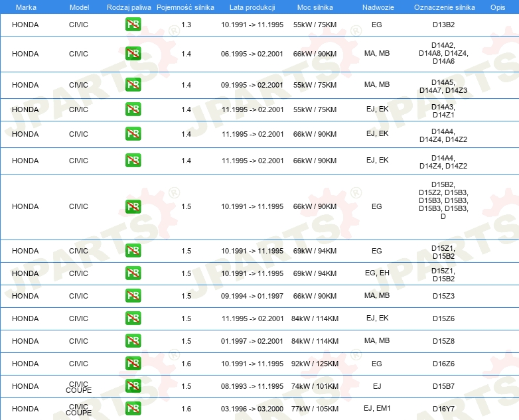Click HONDA in the D13B2 row

pyautogui.click(x=25, y=25)
